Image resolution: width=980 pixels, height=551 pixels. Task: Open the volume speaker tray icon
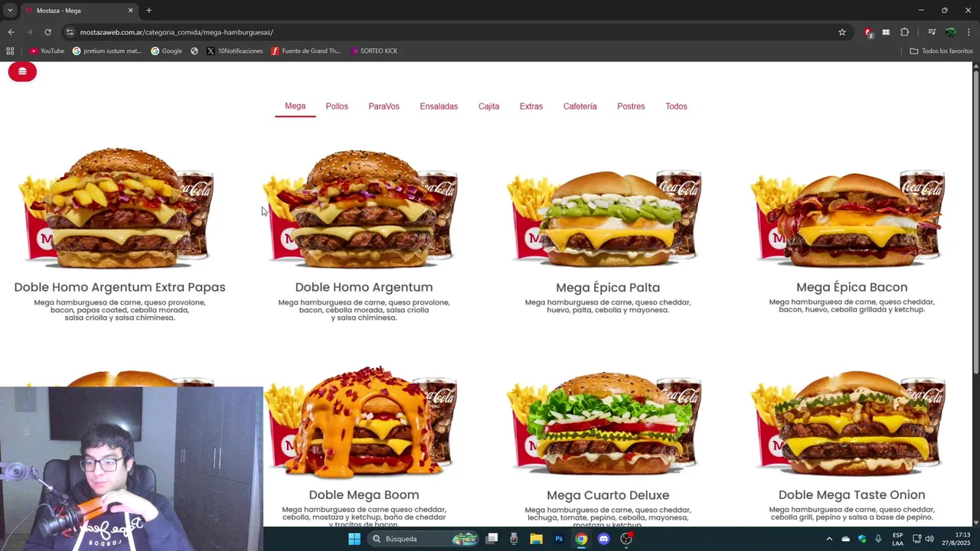click(929, 539)
